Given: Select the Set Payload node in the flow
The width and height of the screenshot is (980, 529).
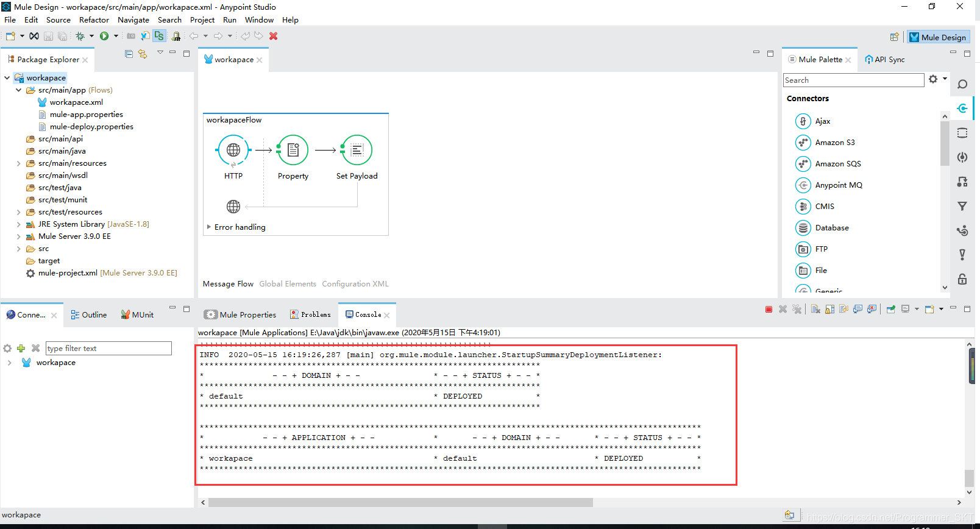Looking at the screenshot, I should point(357,150).
